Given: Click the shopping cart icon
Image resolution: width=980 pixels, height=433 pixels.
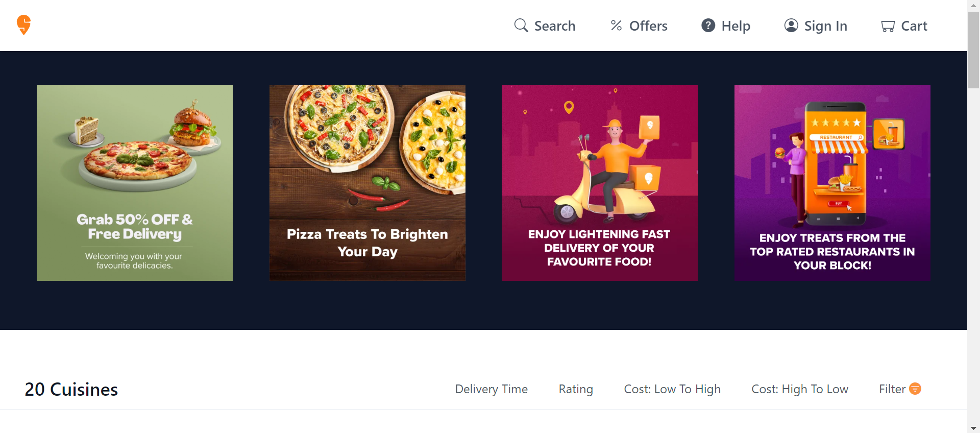Looking at the screenshot, I should coord(888,26).
